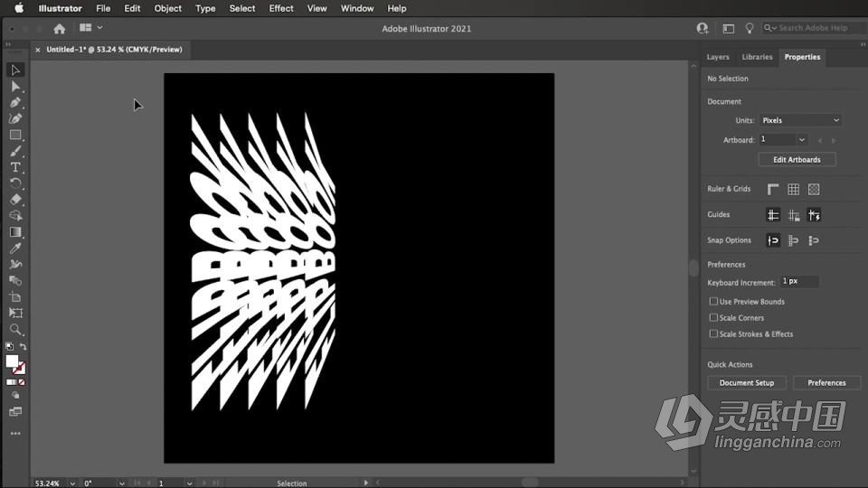Open the Window menu
Viewport: 868px width, 488px height.
click(x=357, y=8)
